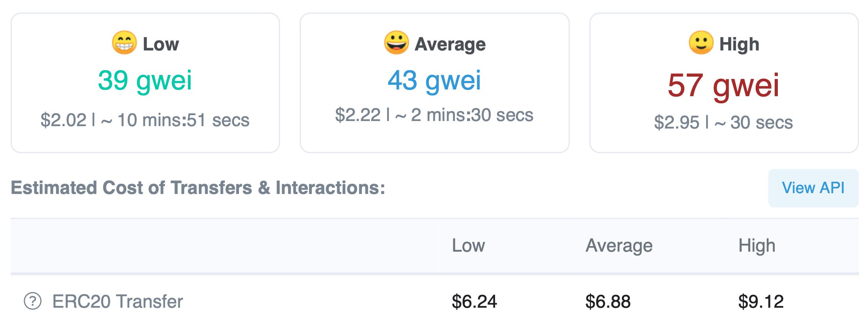Viewport: 868px width, 328px height.
Task: Click the Average card heading
Action: (450, 44)
